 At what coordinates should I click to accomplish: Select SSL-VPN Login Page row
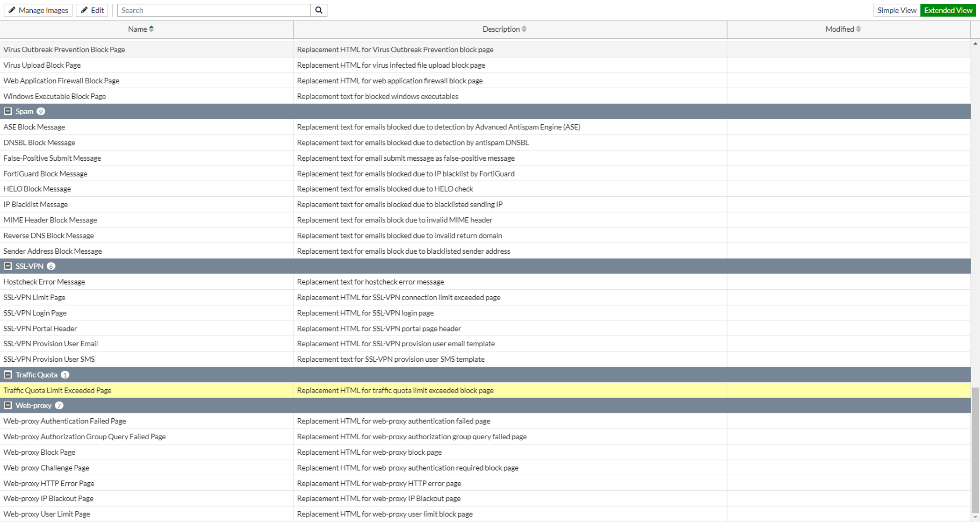pyautogui.click(x=35, y=313)
